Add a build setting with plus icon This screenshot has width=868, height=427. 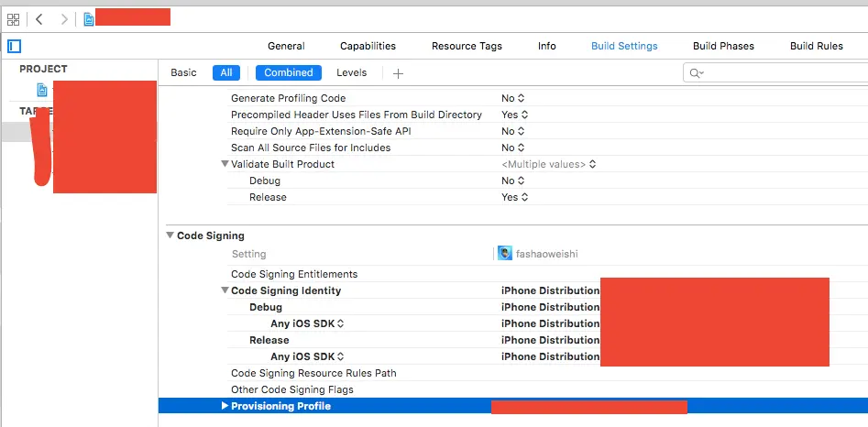tap(398, 73)
